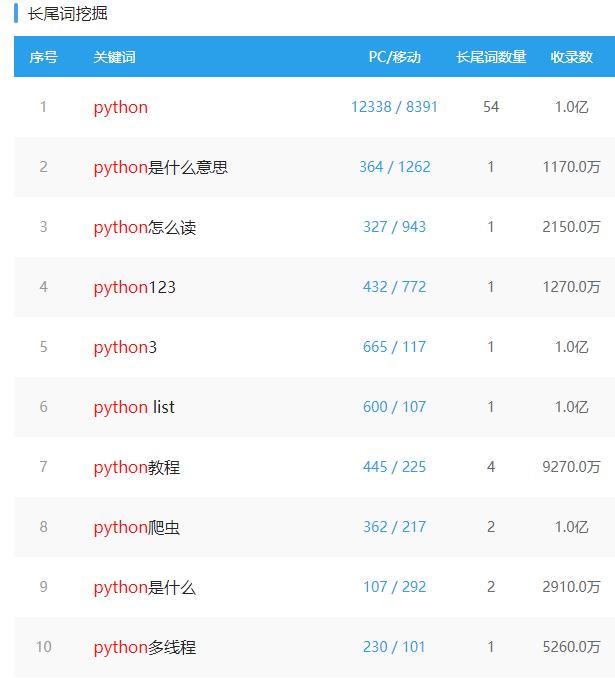Click PC/mobile value 230 / 101
Screen dimensions: 615x678
coord(394,647)
